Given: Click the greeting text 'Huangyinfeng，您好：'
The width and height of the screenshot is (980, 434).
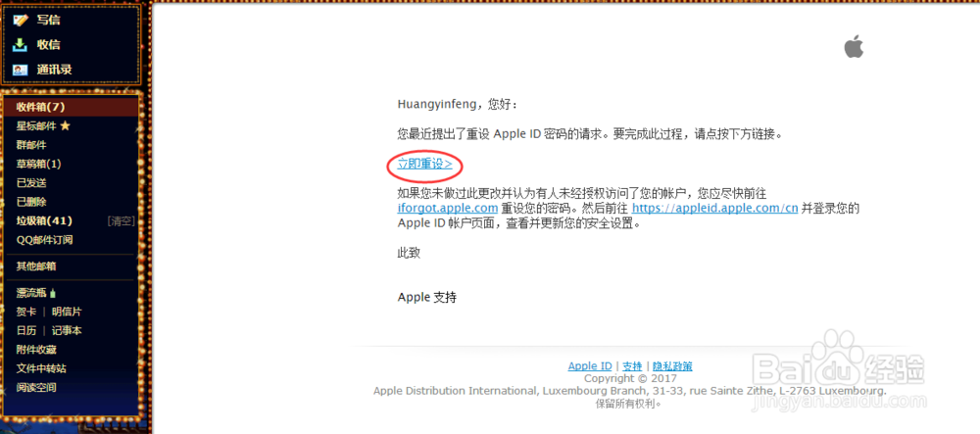Looking at the screenshot, I should 458,104.
